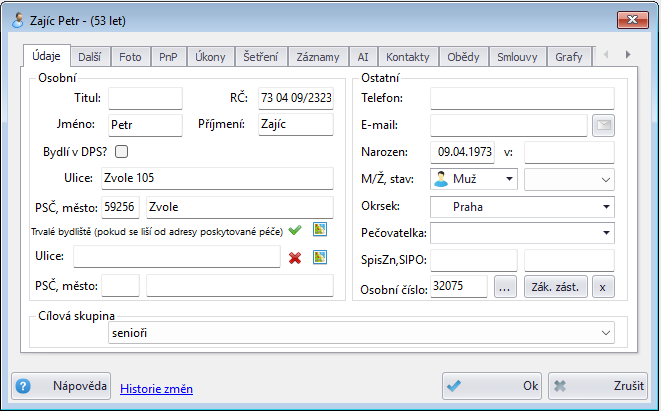Image resolution: width=661 pixels, height=411 pixels.
Task: Open the Historie změn link
Action: (156, 389)
